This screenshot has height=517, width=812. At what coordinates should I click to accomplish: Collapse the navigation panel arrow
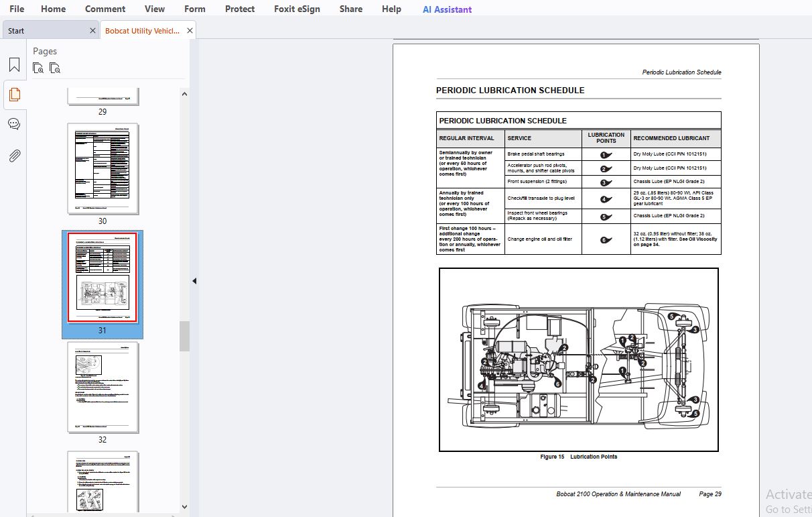pos(194,281)
